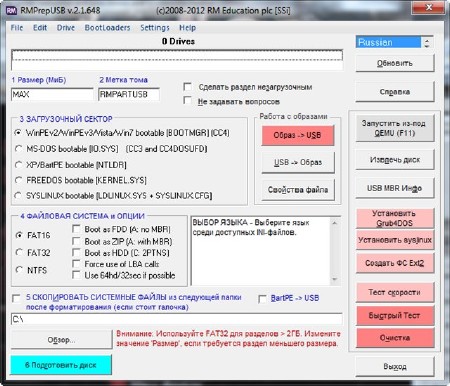Click the RMPrepUSB title bar app icon
Image resolution: width=450 pixels, height=386 pixels.
click(11, 11)
